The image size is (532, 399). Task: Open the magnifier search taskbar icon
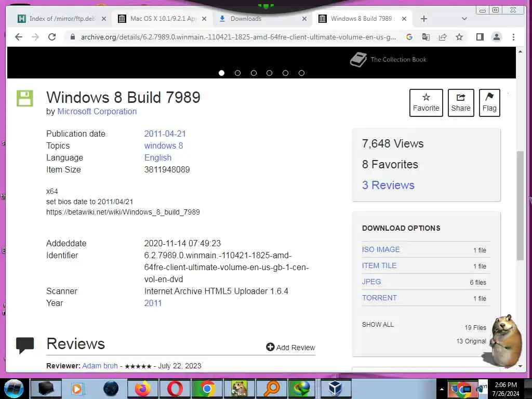(x=272, y=389)
